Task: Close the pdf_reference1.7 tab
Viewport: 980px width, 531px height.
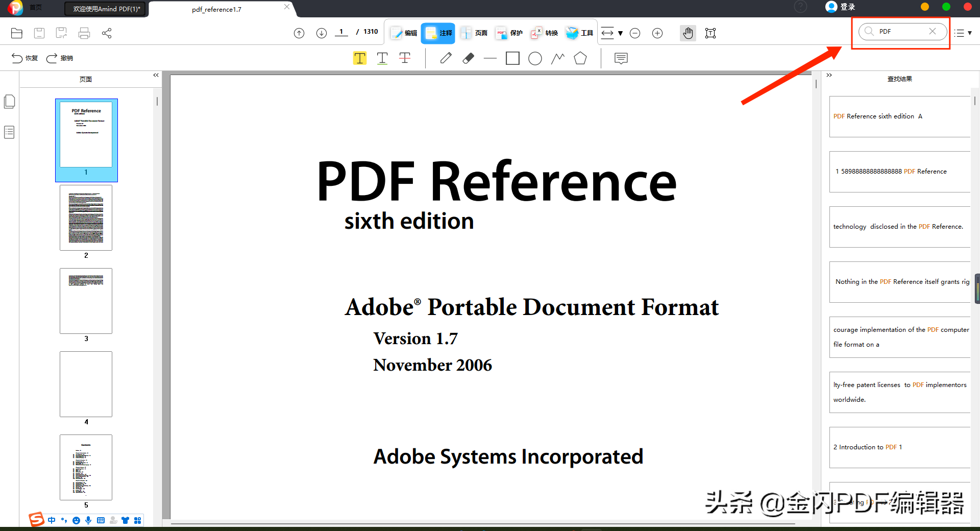Action: click(x=287, y=7)
